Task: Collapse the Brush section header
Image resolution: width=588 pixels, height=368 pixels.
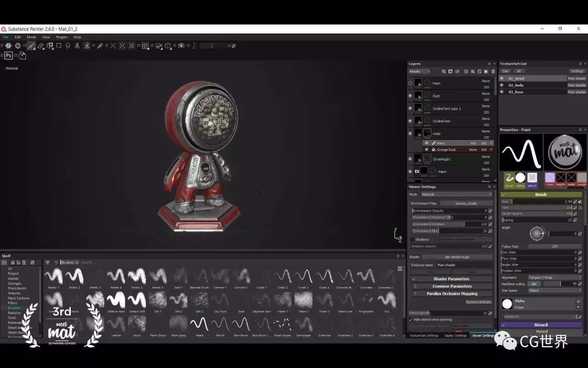Action: (x=541, y=195)
